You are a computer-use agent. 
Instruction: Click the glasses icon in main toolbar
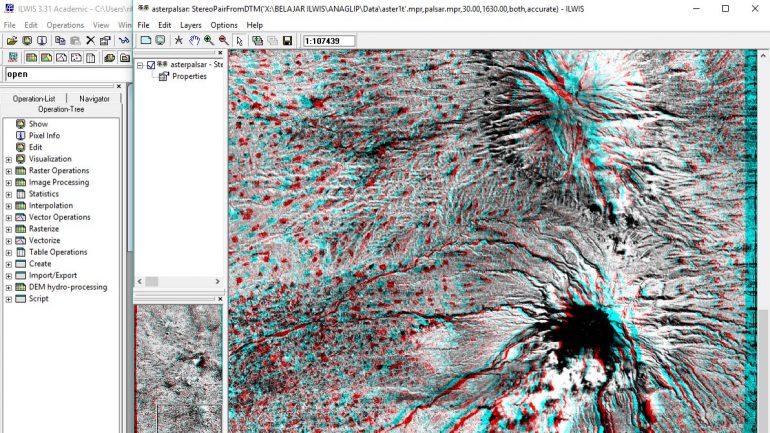click(124, 41)
